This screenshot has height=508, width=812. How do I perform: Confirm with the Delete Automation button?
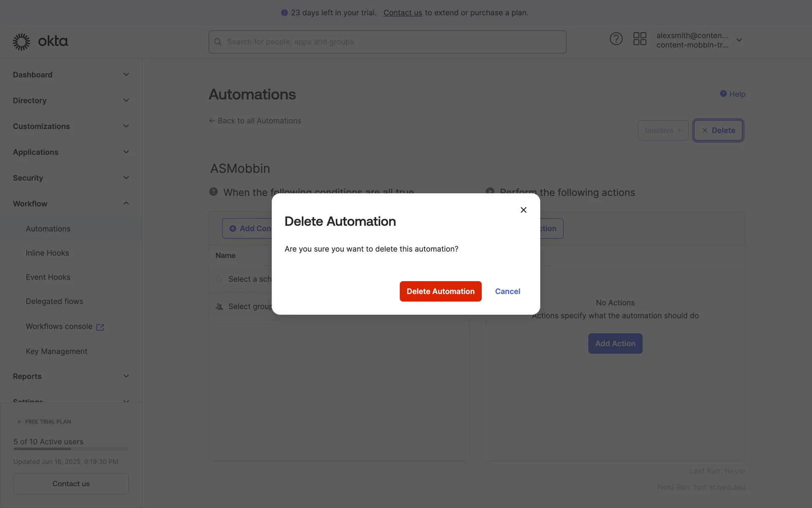pos(440,291)
